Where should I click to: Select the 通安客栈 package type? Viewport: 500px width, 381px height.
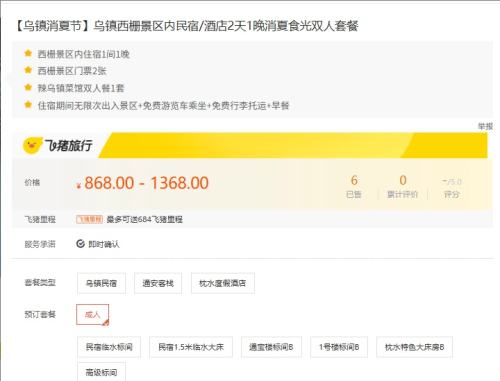(158, 283)
